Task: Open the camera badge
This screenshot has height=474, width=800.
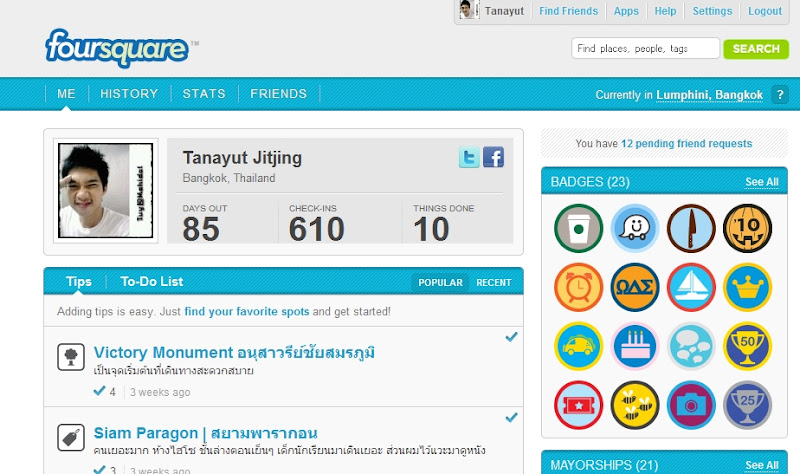Action: pos(691,405)
